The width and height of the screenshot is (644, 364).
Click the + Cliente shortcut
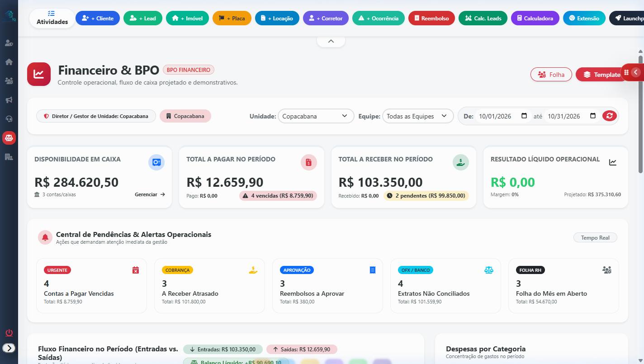(x=98, y=19)
